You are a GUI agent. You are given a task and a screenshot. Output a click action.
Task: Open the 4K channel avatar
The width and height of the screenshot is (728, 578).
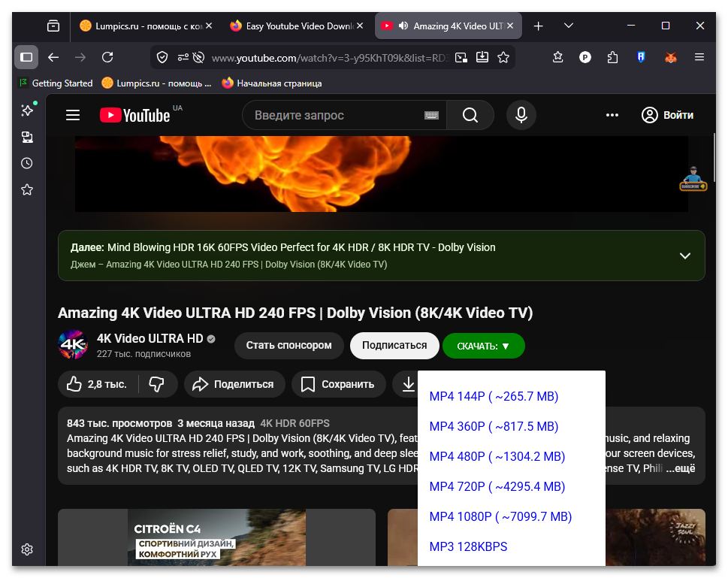[73, 345]
